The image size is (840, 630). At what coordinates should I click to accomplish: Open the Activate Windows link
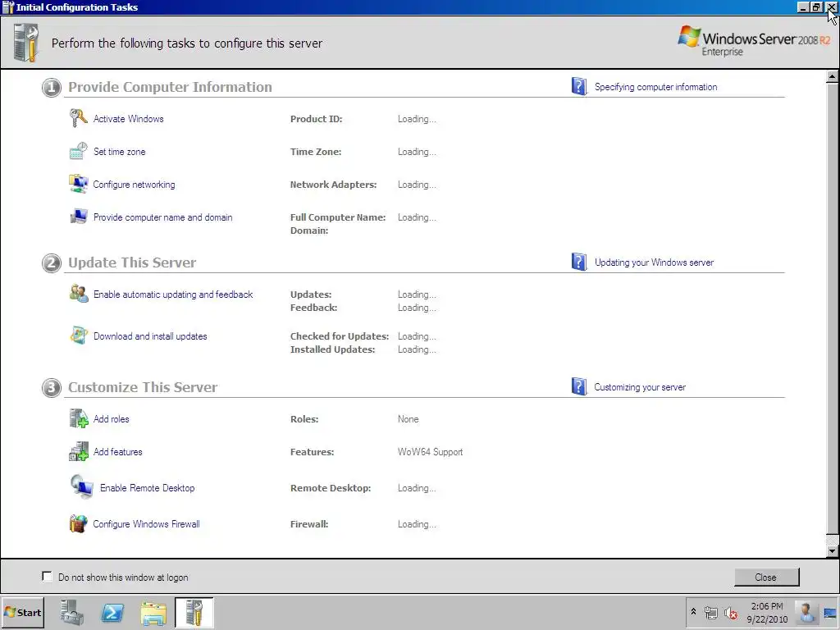[129, 118]
